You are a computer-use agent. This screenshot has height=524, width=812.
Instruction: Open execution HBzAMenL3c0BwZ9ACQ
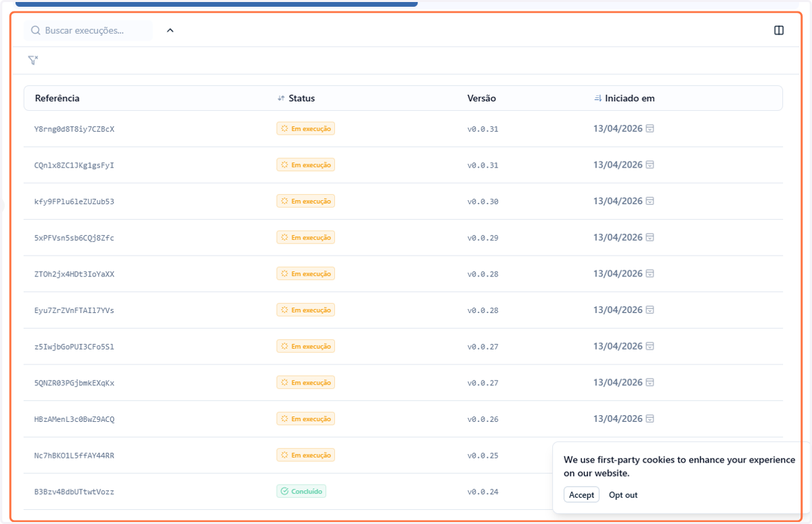74,419
